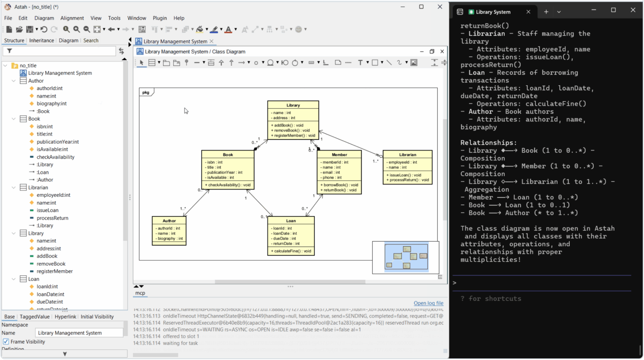This screenshot has width=644, height=360.
Task: Switch to the Inheritance tab
Action: (x=42, y=40)
